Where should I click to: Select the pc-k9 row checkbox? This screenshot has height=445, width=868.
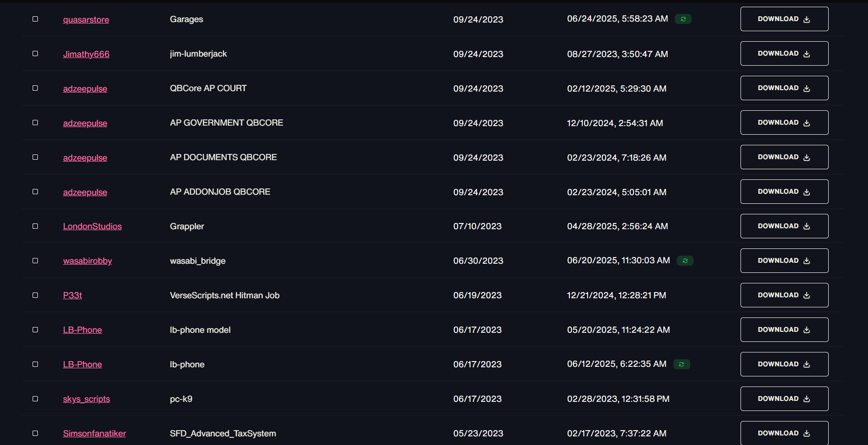[35, 399]
